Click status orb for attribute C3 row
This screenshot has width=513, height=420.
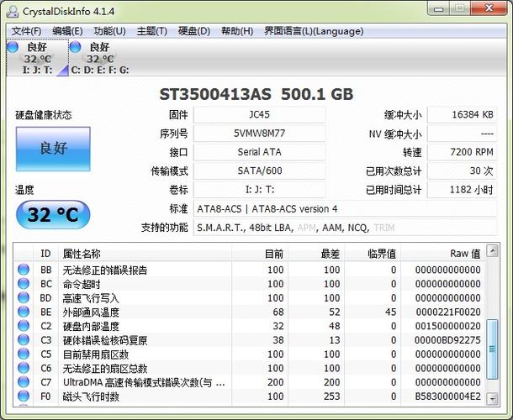pyautogui.click(x=24, y=340)
